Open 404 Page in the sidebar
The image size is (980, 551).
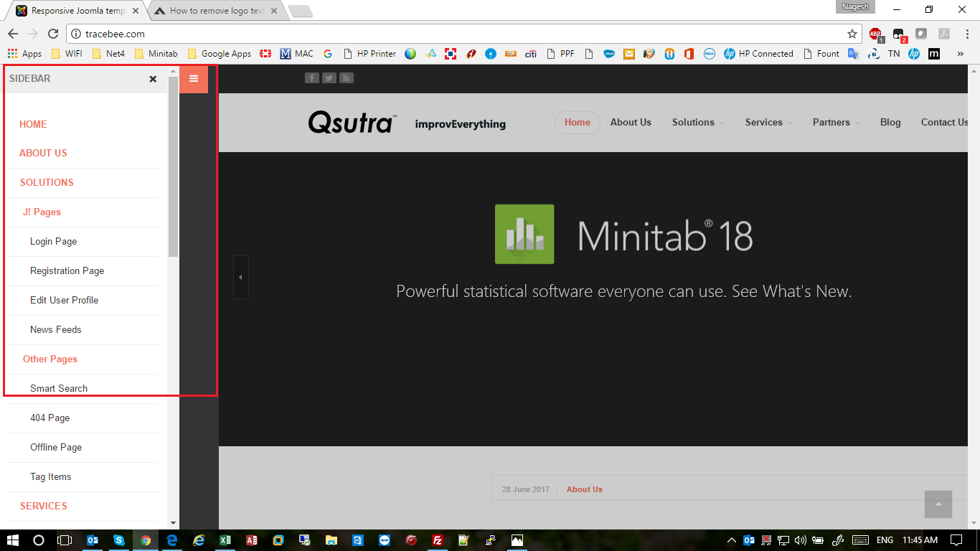pyautogui.click(x=50, y=418)
